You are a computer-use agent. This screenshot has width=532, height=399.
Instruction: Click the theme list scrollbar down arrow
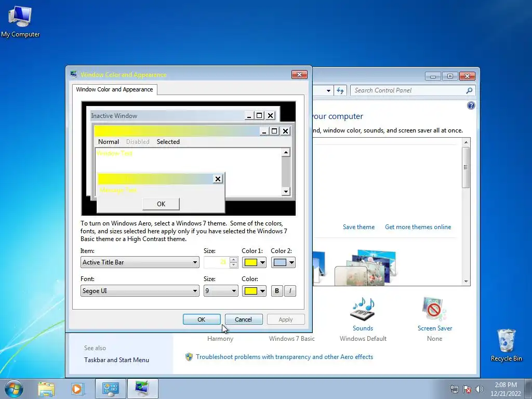(466, 281)
